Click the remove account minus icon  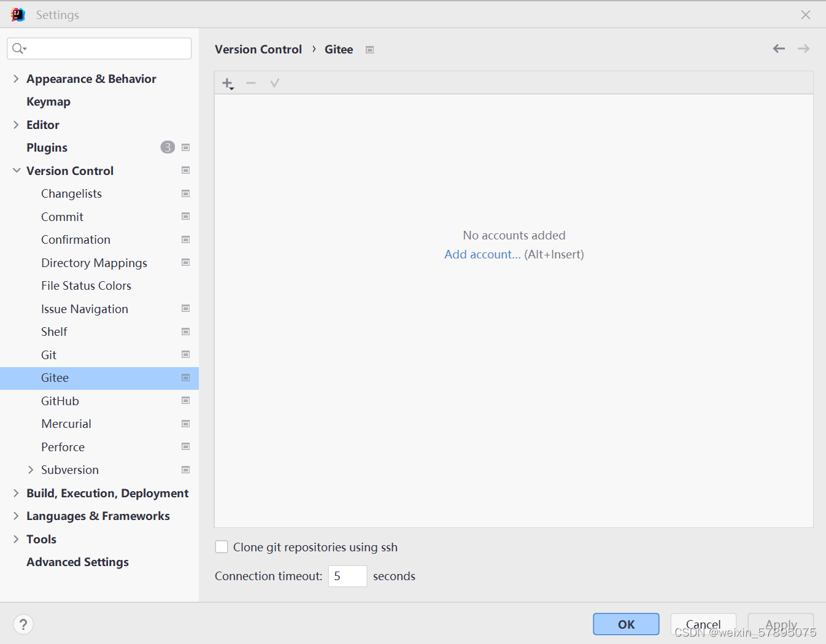coord(250,82)
